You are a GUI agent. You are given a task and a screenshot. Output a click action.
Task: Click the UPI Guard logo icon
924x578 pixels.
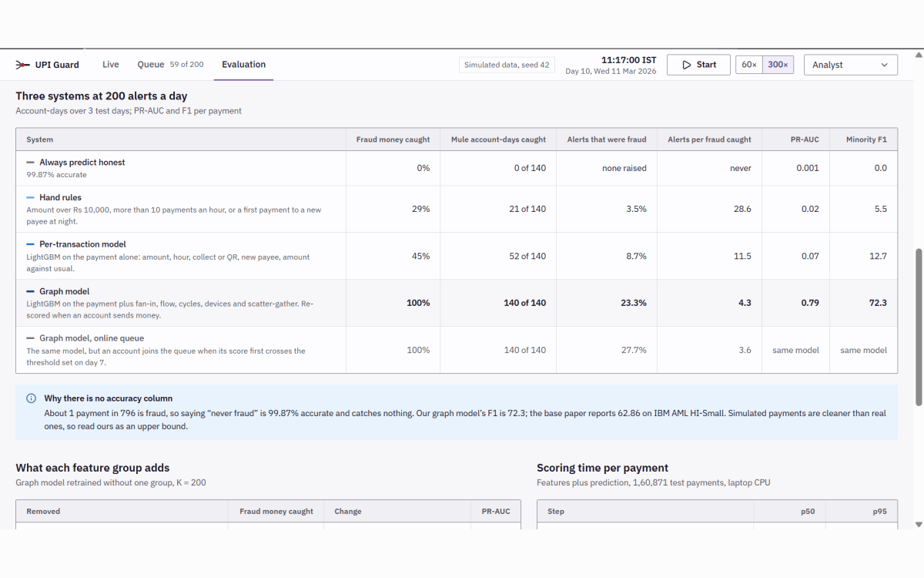click(22, 65)
